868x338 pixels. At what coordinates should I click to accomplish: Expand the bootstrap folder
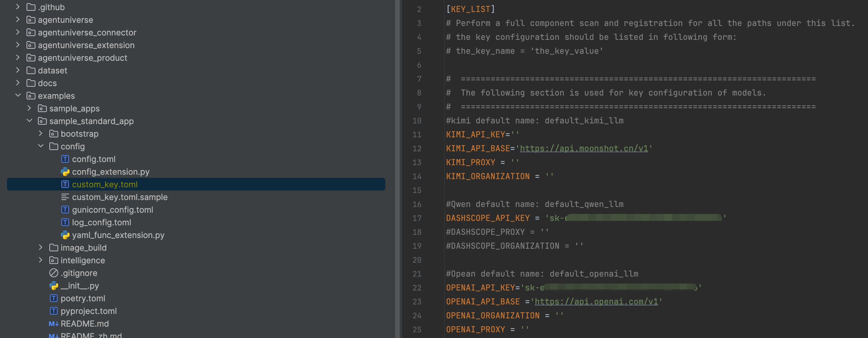41,134
